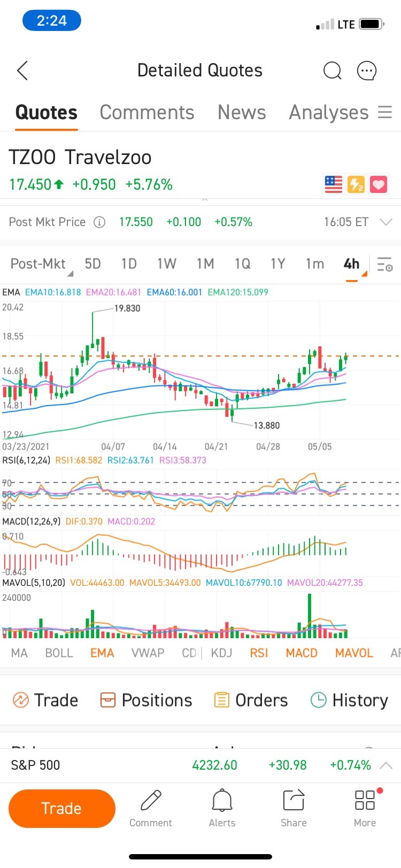
Task: Toggle the KDJ indicator
Action: 221,653
